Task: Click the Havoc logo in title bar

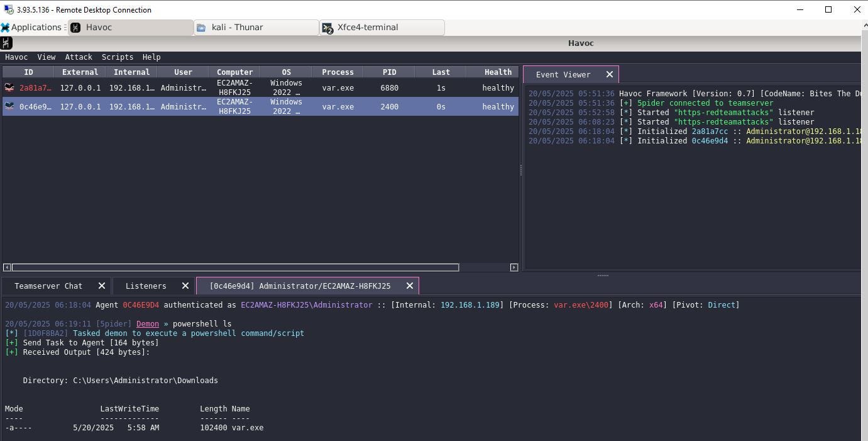Action: coord(6,43)
